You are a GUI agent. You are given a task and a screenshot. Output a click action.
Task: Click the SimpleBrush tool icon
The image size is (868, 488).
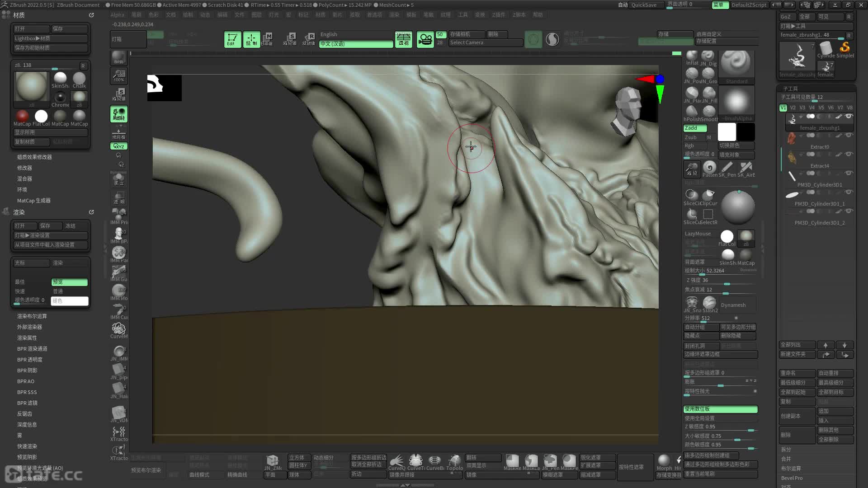(845, 50)
